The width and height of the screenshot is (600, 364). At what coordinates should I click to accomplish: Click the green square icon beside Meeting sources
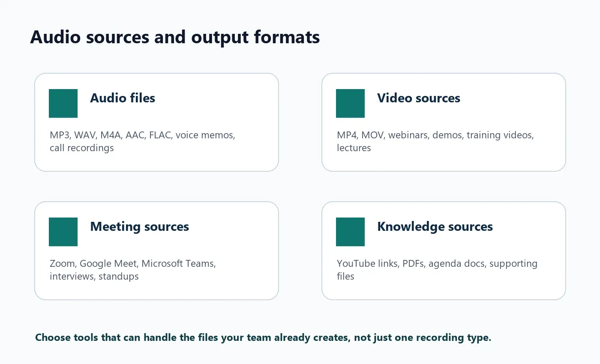(x=63, y=232)
